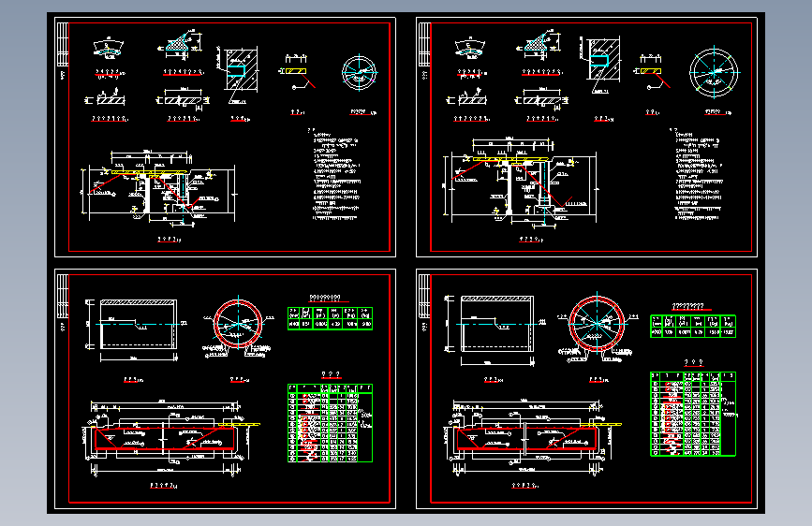Click the red ring section in bottom-left sheet
This screenshot has height=526, width=812.
coord(238,325)
